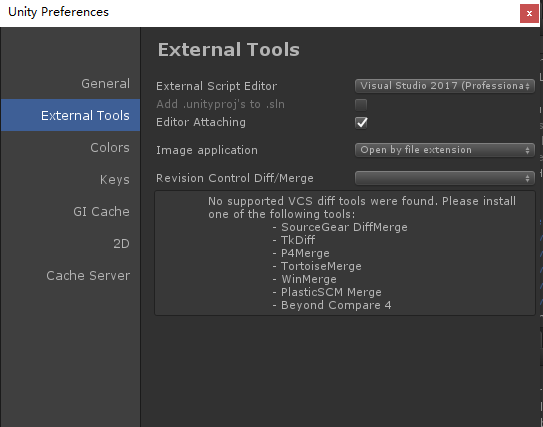Click the Open by file extension arrow icon

click(527, 150)
